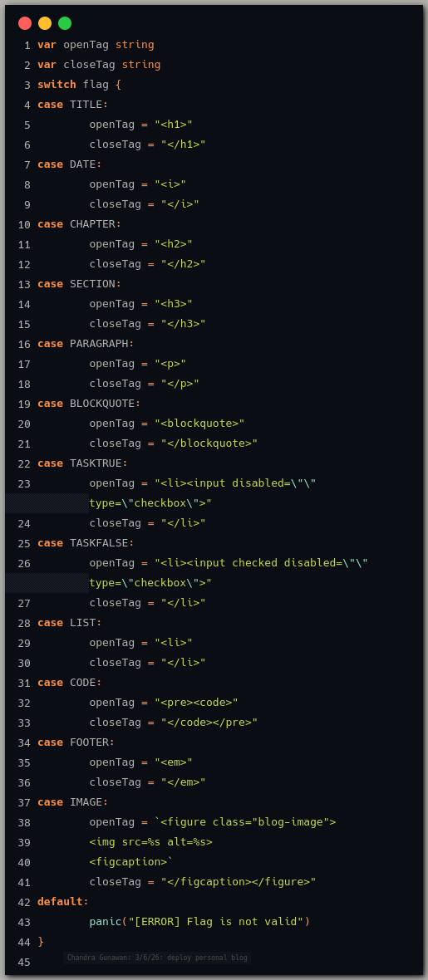Click the string "<p>" on line 17
428x980 pixels.
171,364
